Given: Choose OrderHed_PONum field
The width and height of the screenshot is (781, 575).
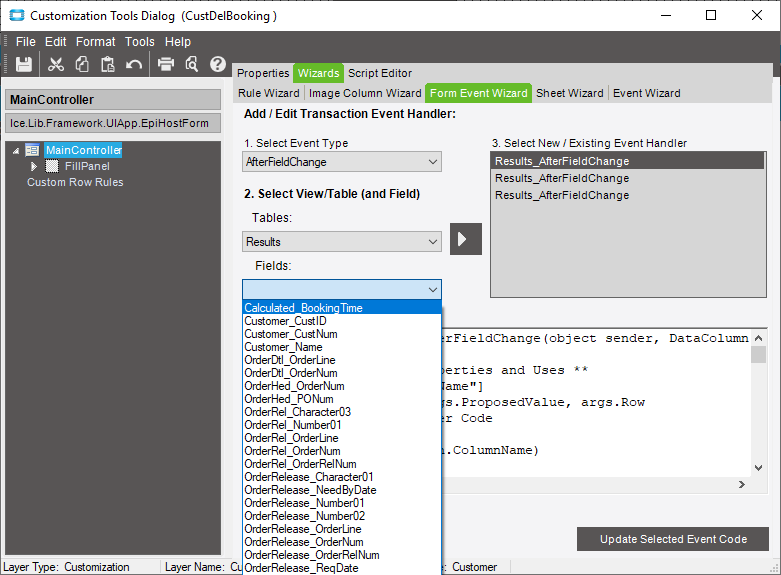Looking at the screenshot, I should (342, 399).
